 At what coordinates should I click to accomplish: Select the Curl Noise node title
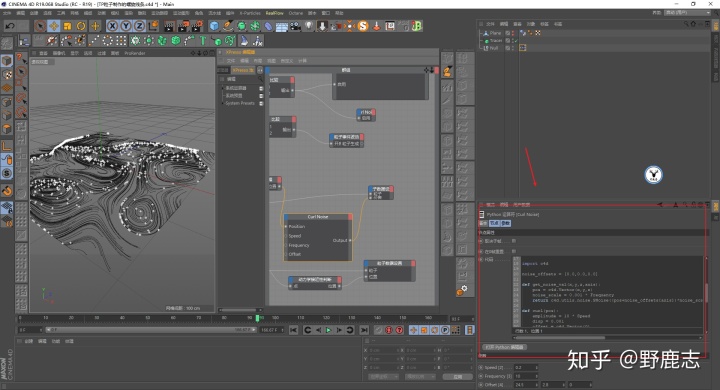[318, 217]
